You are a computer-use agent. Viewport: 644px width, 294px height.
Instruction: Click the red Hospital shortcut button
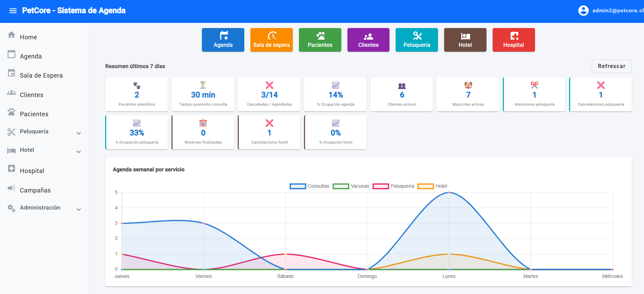click(514, 40)
